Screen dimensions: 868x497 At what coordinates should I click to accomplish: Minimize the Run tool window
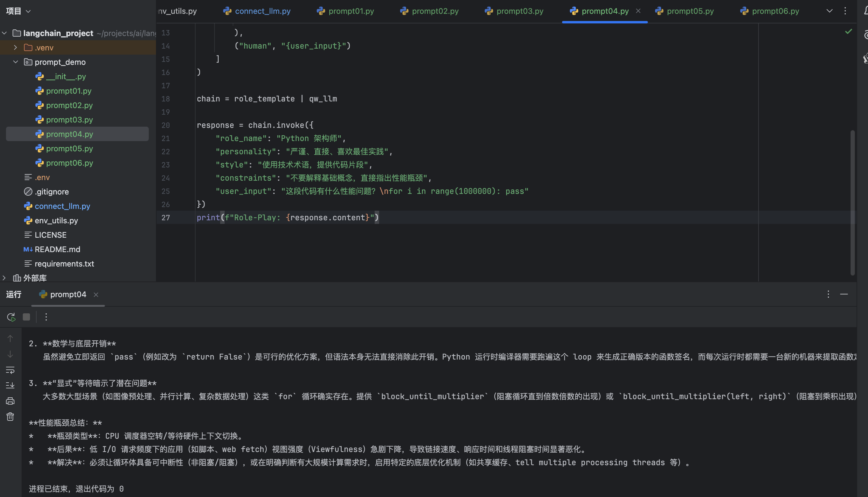844,294
